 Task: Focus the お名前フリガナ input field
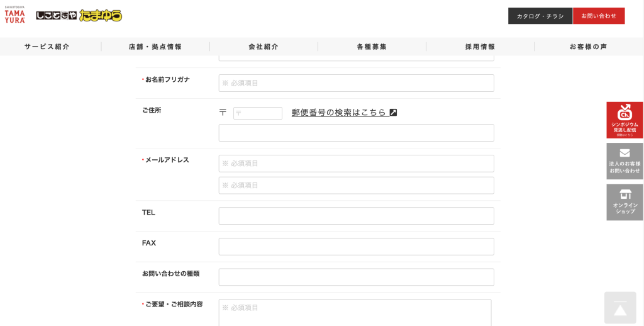356,83
